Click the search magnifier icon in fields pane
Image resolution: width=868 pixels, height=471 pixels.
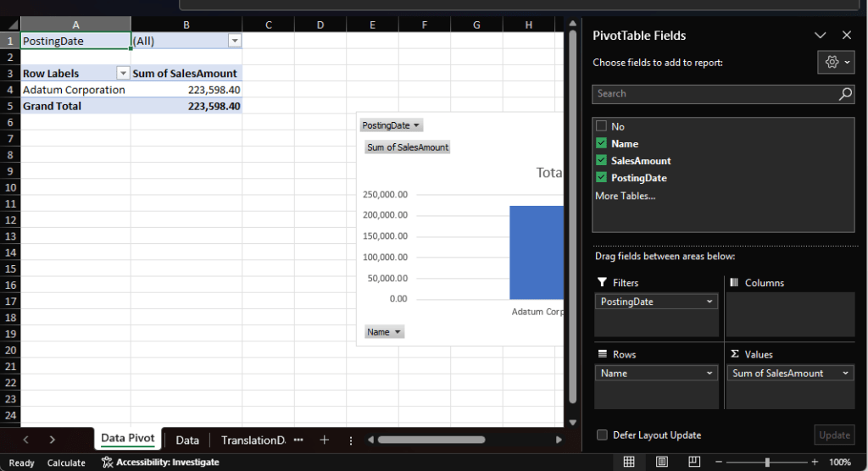(845, 94)
